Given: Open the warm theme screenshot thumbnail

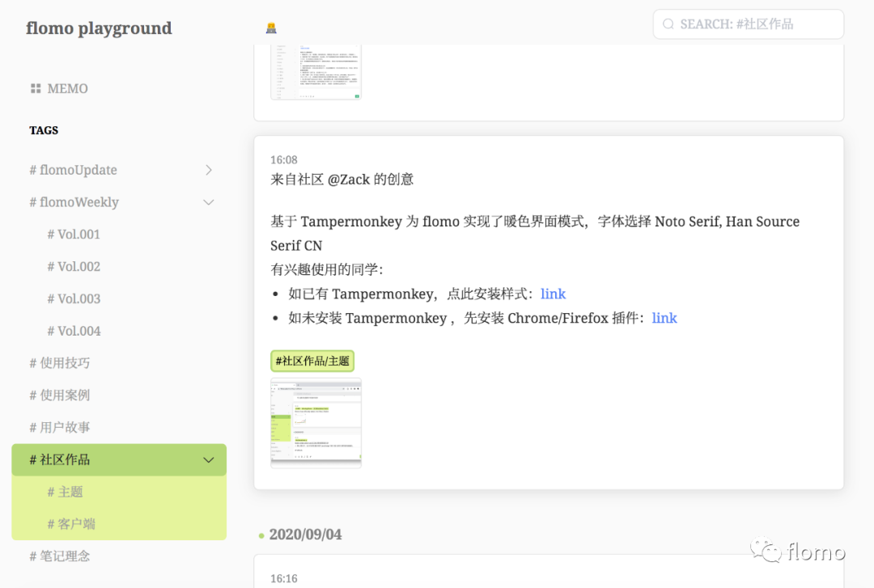Looking at the screenshot, I should [x=316, y=423].
